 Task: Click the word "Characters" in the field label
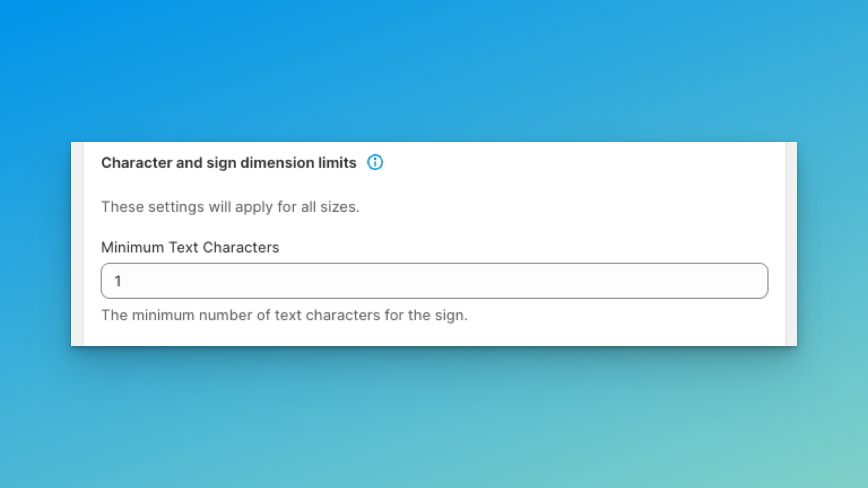[x=241, y=247]
